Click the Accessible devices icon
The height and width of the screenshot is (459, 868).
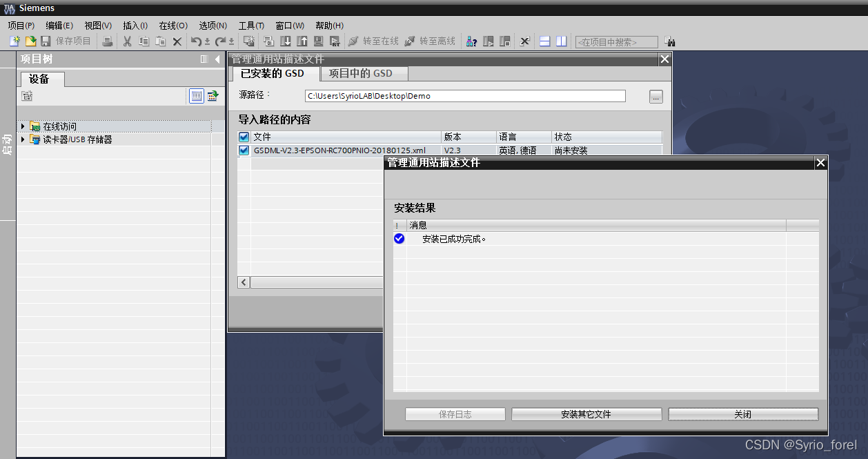point(471,41)
